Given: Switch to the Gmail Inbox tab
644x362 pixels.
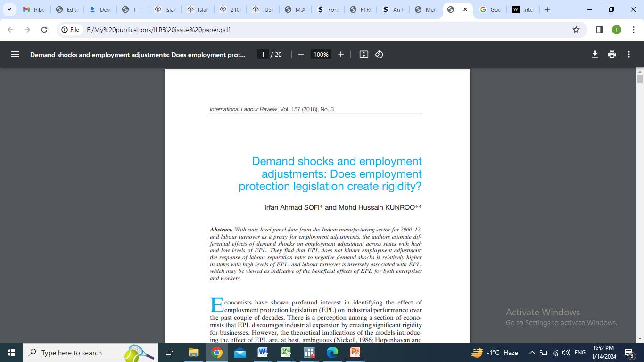Looking at the screenshot, I should (x=34, y=9).
